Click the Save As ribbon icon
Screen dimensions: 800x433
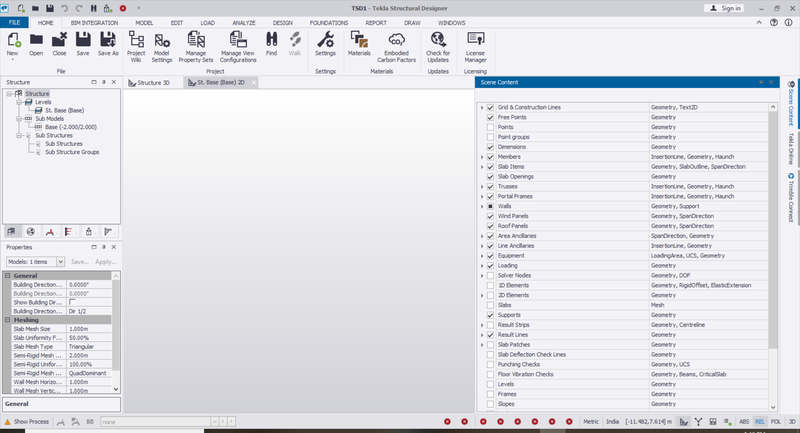pos(108,44)
